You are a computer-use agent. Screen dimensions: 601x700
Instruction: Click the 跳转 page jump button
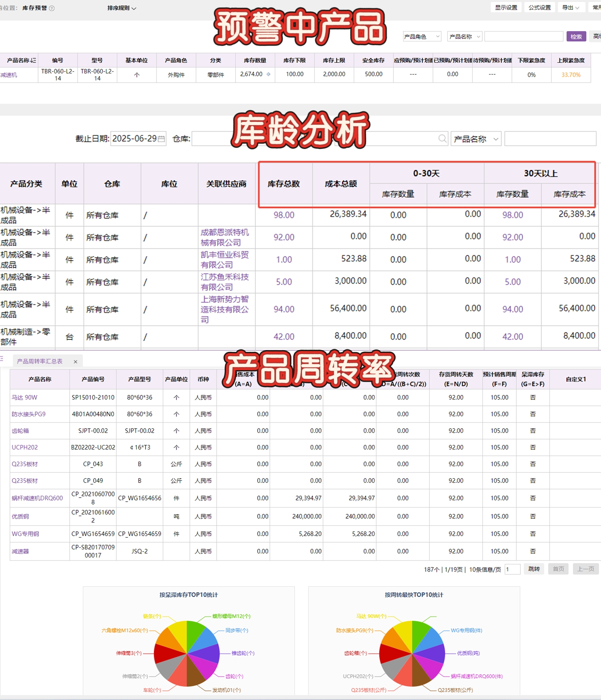(533, 569)
